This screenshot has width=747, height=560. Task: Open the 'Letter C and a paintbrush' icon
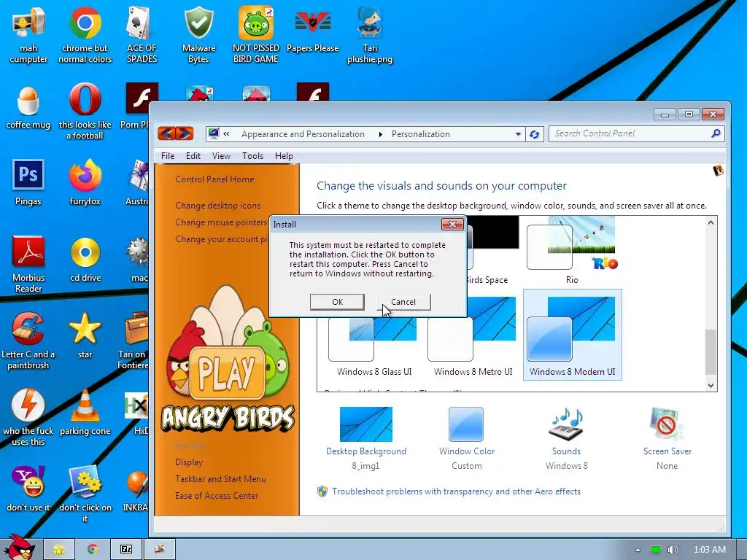[28, 341]
